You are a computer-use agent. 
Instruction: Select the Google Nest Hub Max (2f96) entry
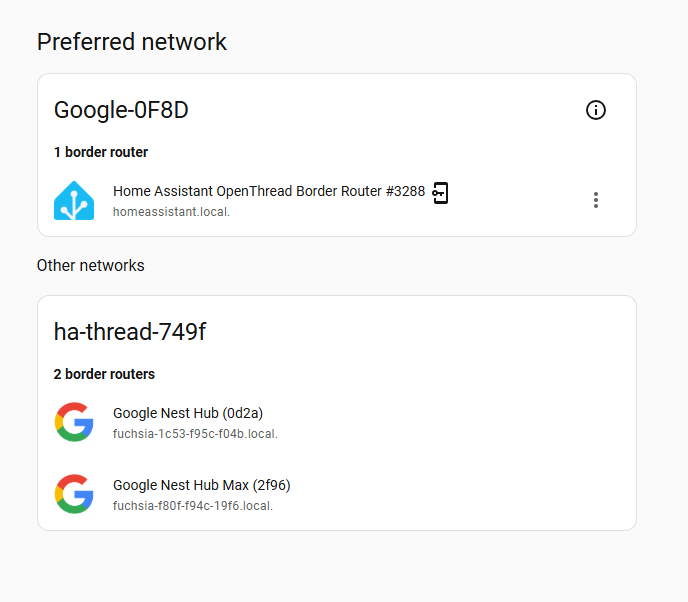pos(201,485)
